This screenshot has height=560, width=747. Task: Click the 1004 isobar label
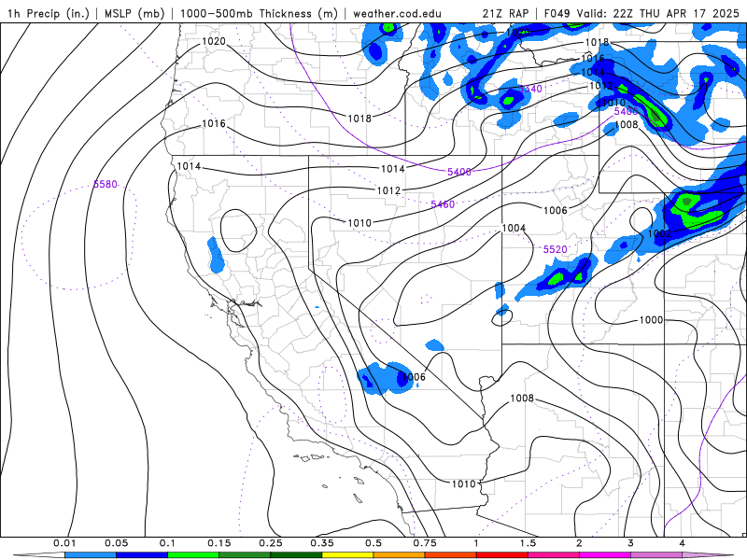coord(514,228)
